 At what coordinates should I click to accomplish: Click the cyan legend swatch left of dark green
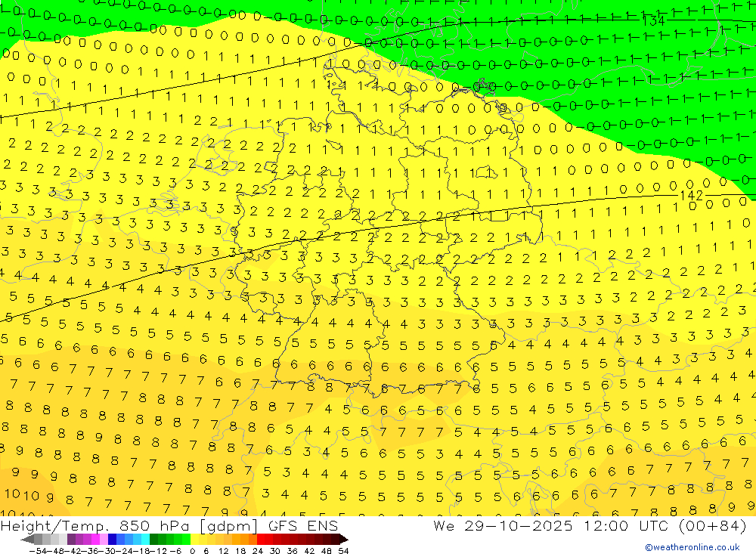pyautogui.click(x=145, y=540)
